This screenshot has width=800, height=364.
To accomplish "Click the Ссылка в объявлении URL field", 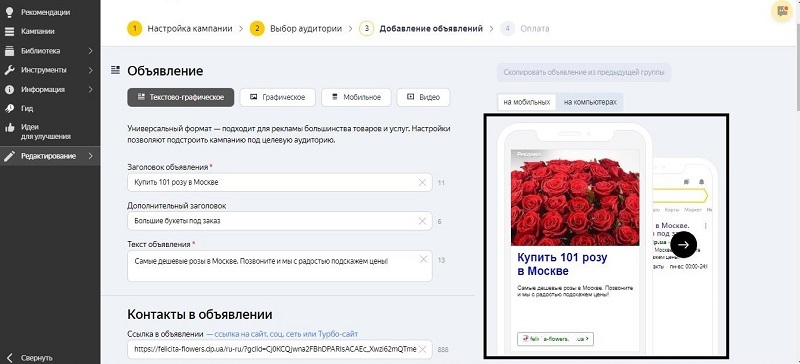I will 280,349.
